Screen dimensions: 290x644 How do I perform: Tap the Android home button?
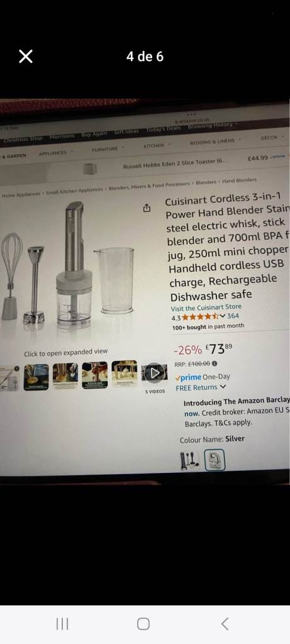[143, 624]
